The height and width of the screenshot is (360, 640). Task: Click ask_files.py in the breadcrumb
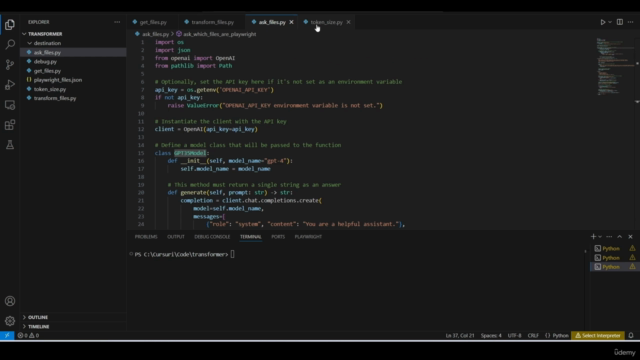[155, 34]
